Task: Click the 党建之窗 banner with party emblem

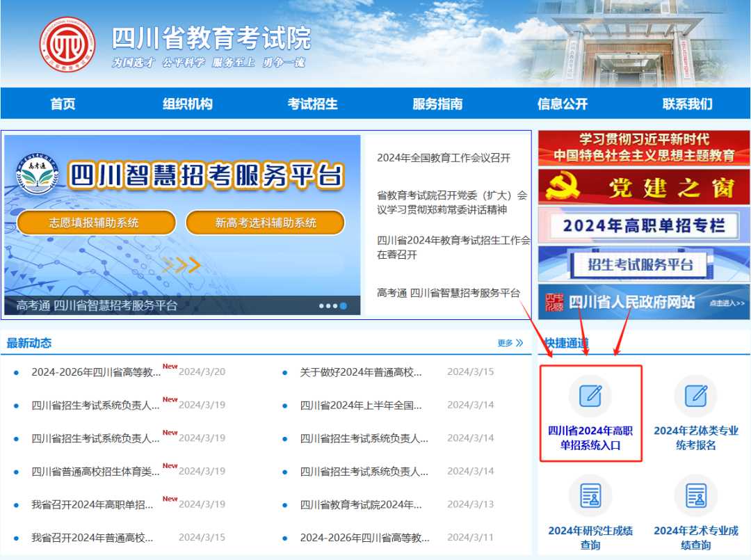Action: (643, 187)
